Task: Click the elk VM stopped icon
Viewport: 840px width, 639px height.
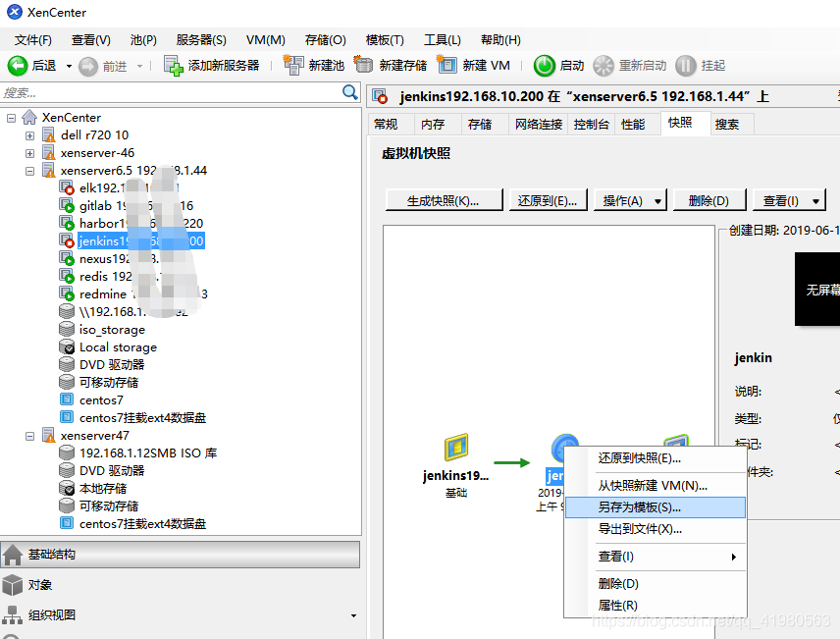Action: [x=67, y=188]
